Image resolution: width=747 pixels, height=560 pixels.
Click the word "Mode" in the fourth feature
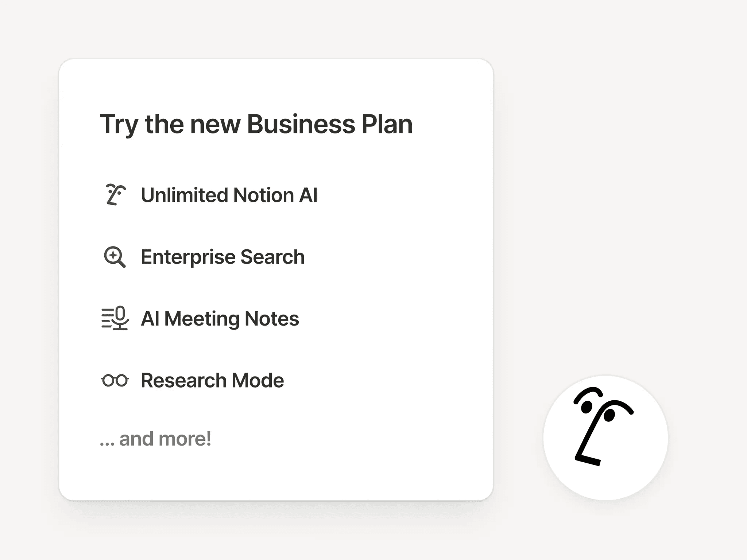pyautogui.click(x=258, y=381)
